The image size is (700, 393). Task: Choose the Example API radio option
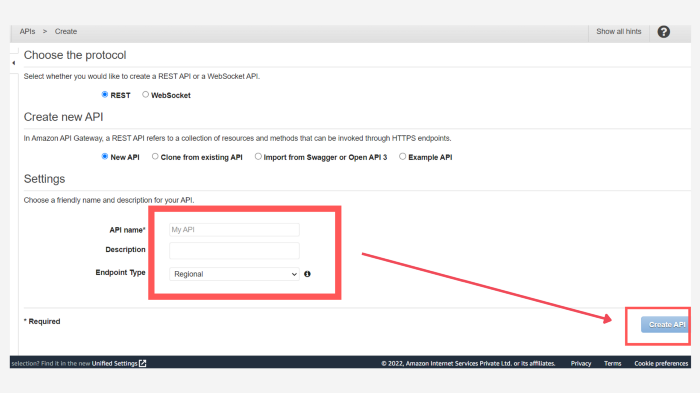pos(403,157)
